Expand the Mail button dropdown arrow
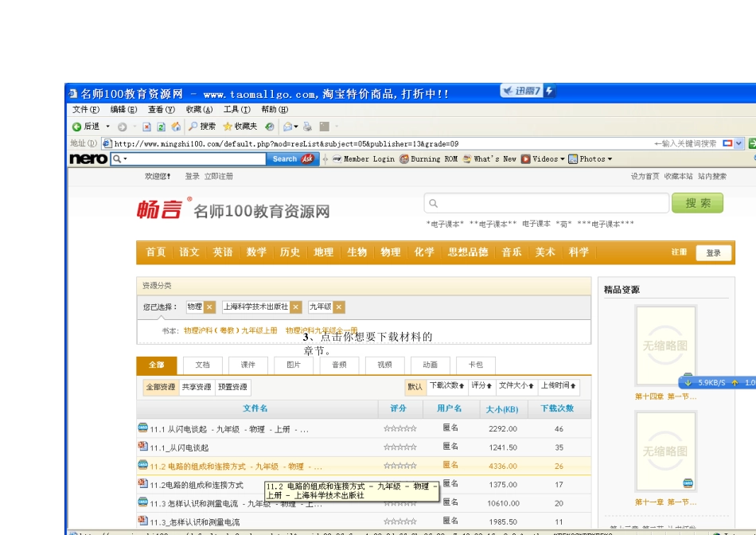The width and height of the screenshot is (756, 535). click(x=295, y=127)
